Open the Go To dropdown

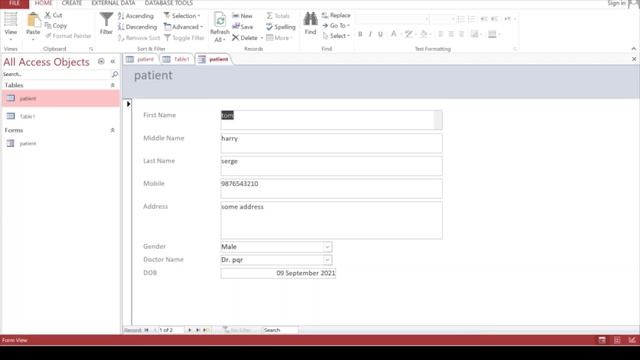336,26
